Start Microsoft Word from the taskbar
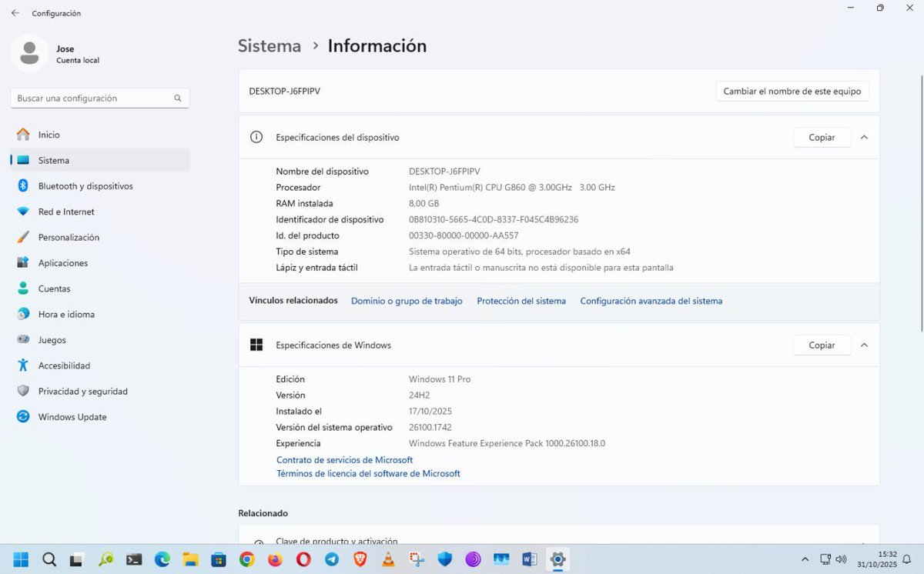The width and height of the screenshot is (924, 574). (x=529, y=559)
